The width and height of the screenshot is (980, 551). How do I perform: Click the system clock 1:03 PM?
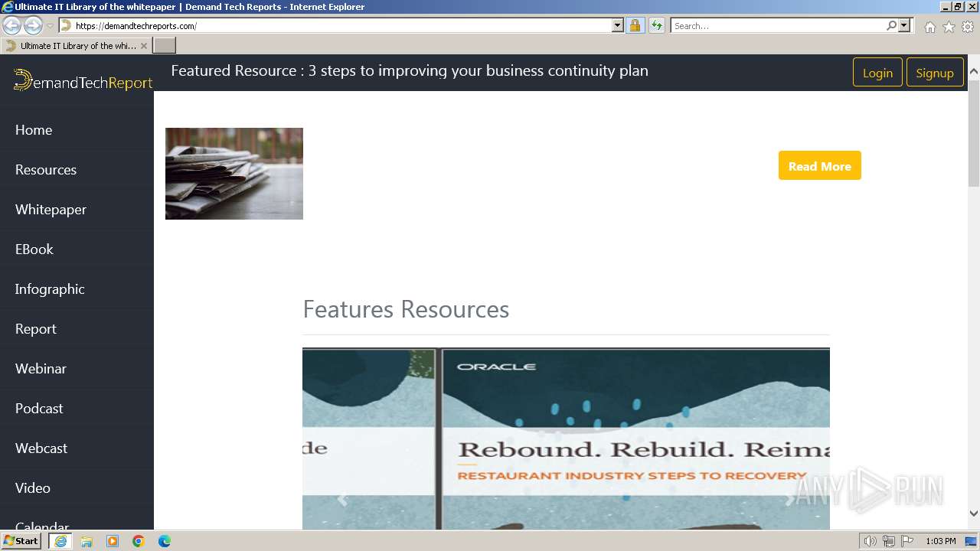940,541
